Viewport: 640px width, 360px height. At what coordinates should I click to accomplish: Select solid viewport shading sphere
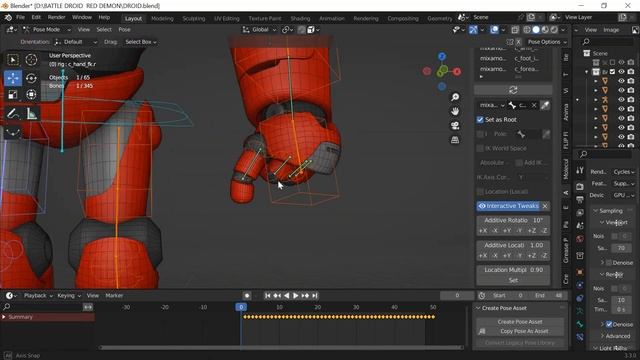tap(536, 29)
